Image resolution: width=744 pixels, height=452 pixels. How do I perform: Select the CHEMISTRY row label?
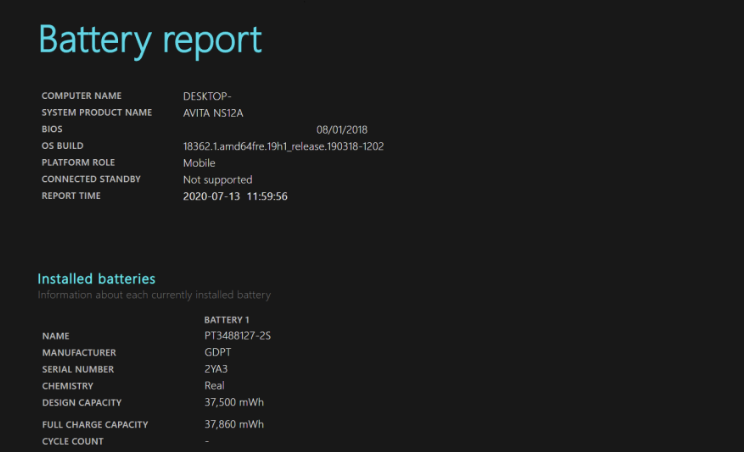tap(68, 386)
